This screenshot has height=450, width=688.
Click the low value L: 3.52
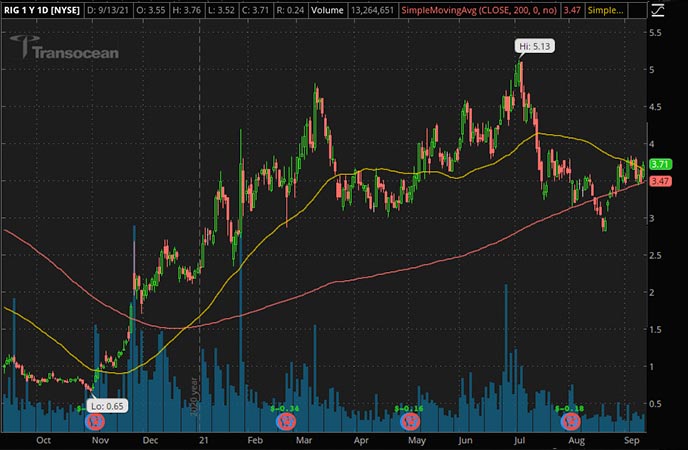tap(222, 10)
